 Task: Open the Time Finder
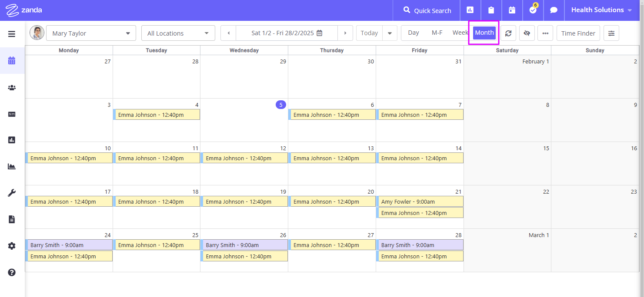pos(578,33)
